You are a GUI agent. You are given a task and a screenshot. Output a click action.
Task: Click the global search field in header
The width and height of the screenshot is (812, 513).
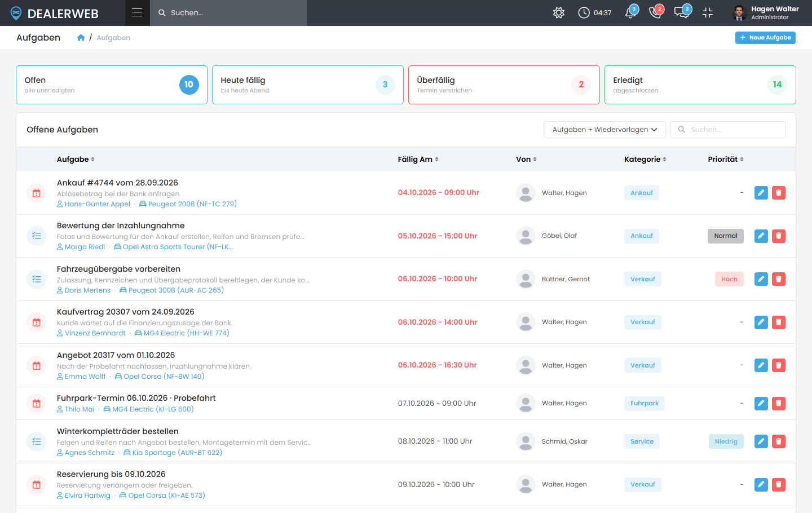click(x=228, y=12)
